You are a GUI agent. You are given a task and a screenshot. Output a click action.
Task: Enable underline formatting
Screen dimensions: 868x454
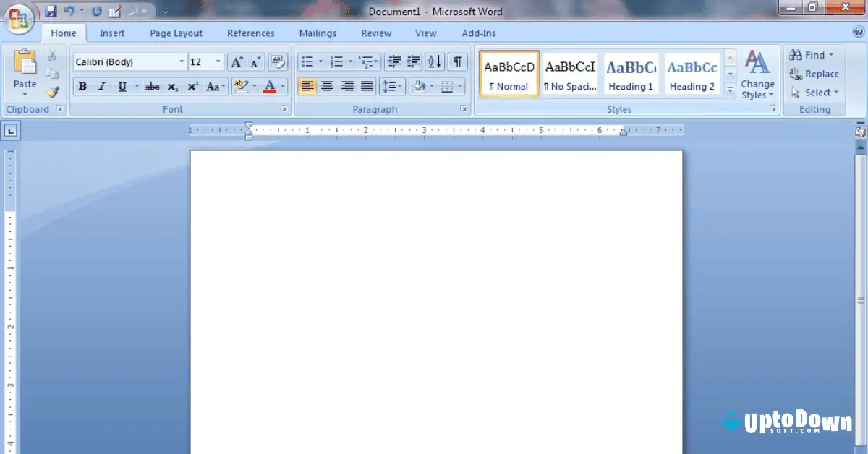click(122, 86)
